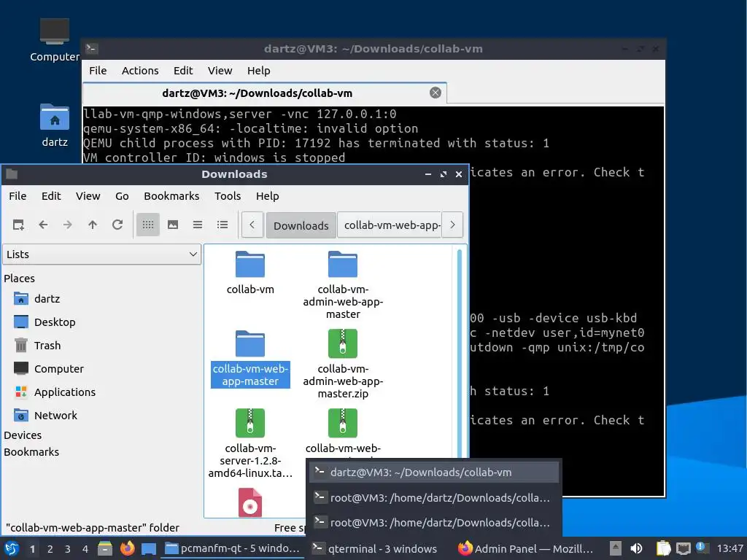Go up to the parent folder
The height and width of the screenshot is (560, 747).
pyautogui.click(x=93, y=225)
